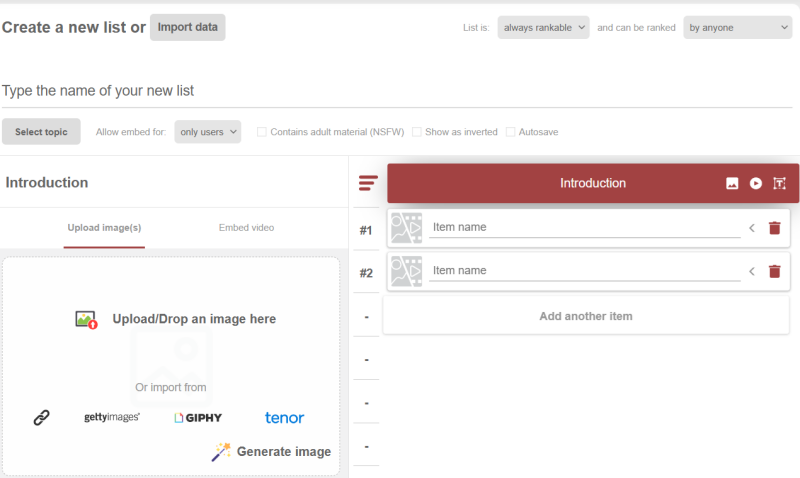Viewport: 800px width, 478px height.
Task: Switch to the Upload image(s) tab
Action: [104, 228]
